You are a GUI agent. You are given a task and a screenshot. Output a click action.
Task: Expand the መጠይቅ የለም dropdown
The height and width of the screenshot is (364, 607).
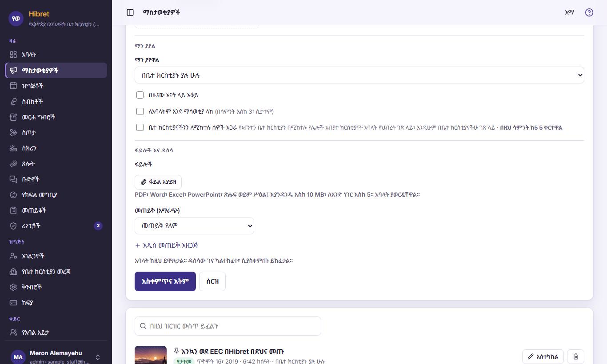click(x=194, y=226)
